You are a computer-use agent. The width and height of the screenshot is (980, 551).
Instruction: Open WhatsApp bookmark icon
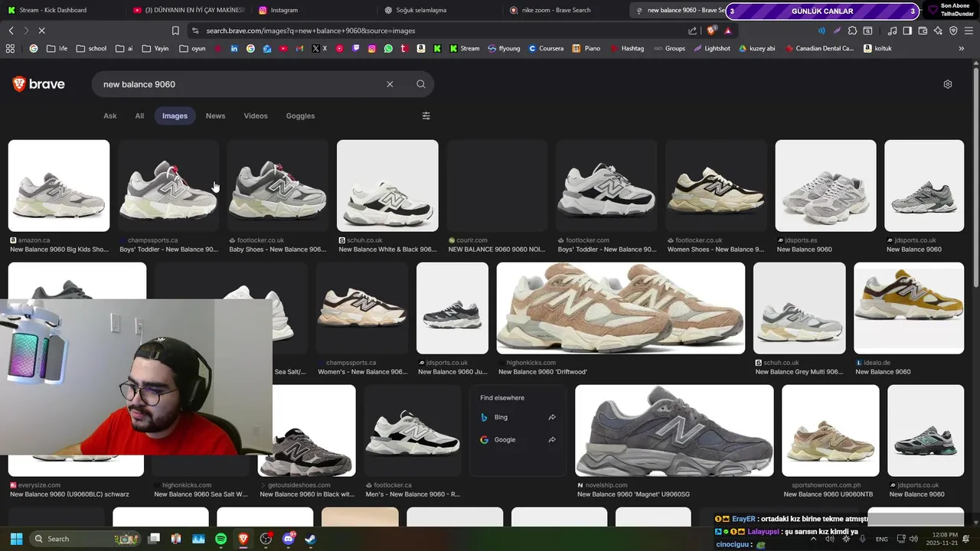point(388,48)
